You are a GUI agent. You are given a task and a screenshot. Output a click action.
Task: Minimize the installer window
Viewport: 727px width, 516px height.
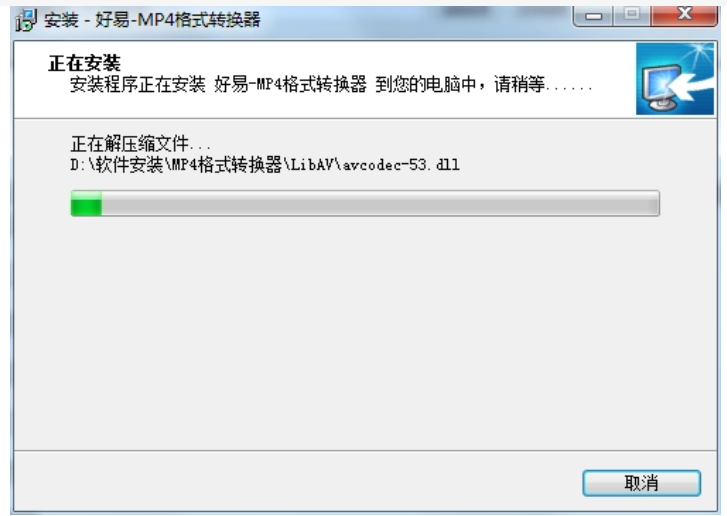pos(593,17)
